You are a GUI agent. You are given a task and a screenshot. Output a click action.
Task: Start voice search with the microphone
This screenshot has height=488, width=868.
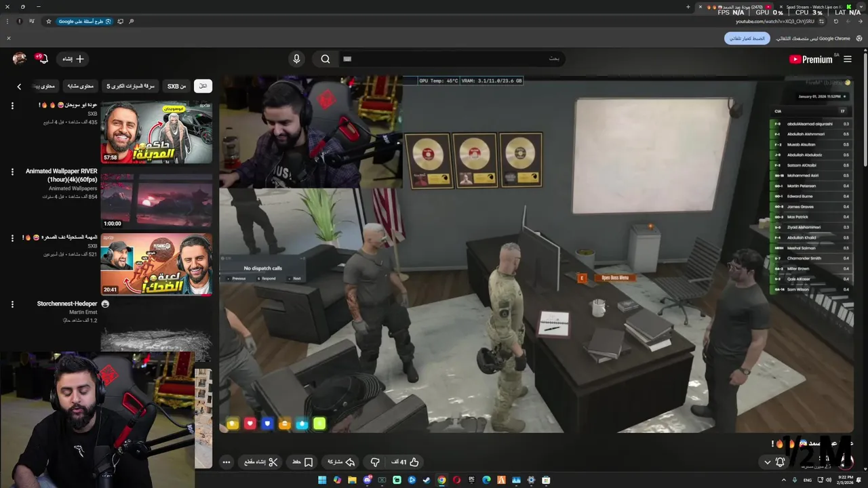click(x=296, y=59)
